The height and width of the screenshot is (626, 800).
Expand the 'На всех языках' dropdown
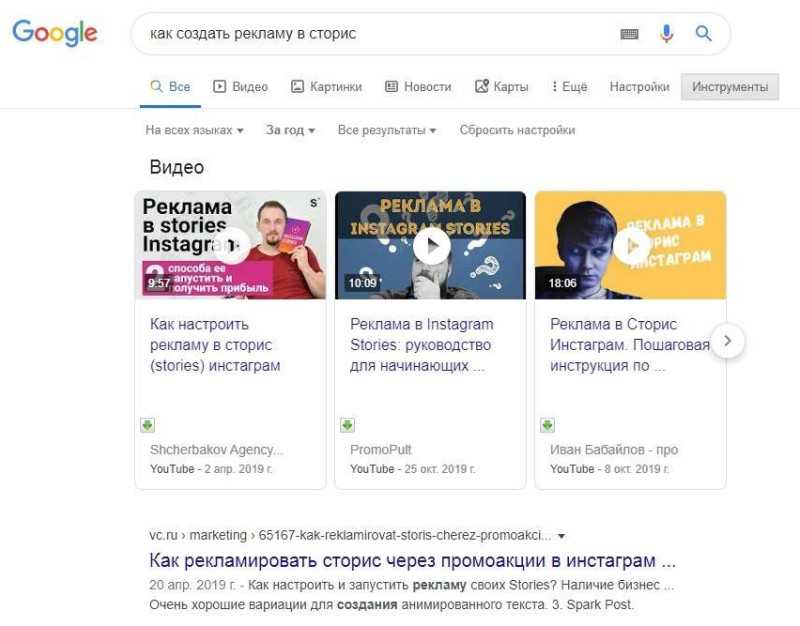pyautogui.click(x=194, y=130)
